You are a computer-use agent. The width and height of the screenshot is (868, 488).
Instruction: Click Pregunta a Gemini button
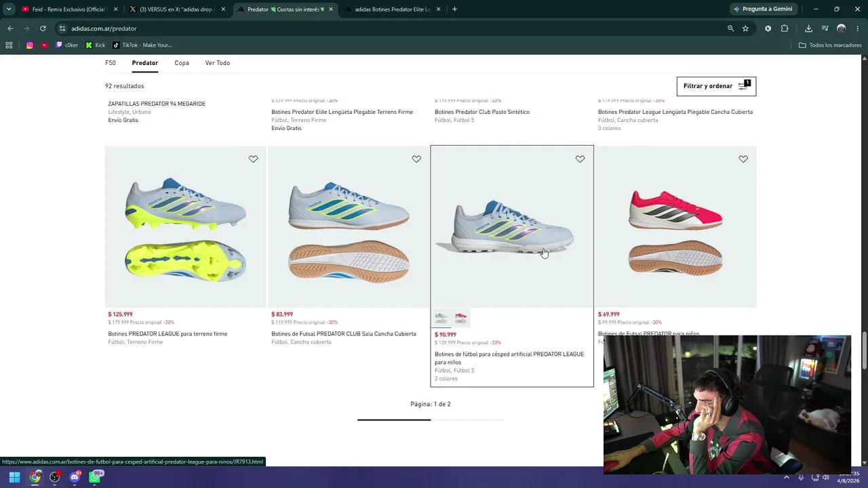[x=762, y=9]
